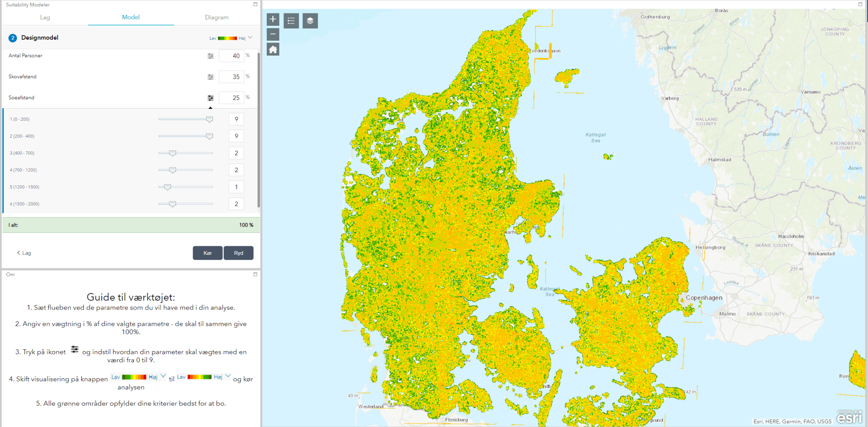Click the Malmö label on map
This screenshot has height=427, width=868.
click(x=727, y=314)
